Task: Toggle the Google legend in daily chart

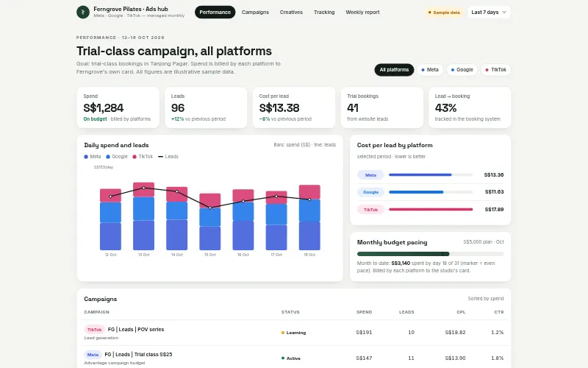Action: (117, 157)
